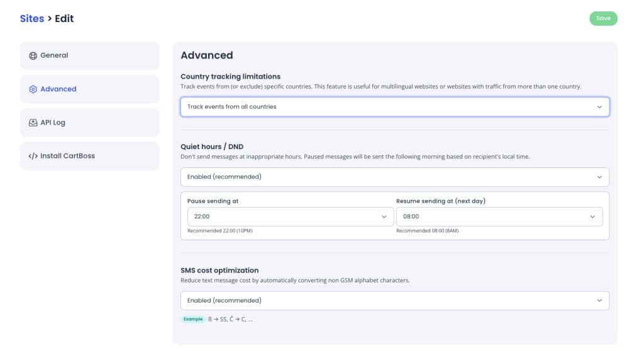Click the inbox icon beside API Log
The height and width of the screenshot is (351, 644).
tap(33, 123)
